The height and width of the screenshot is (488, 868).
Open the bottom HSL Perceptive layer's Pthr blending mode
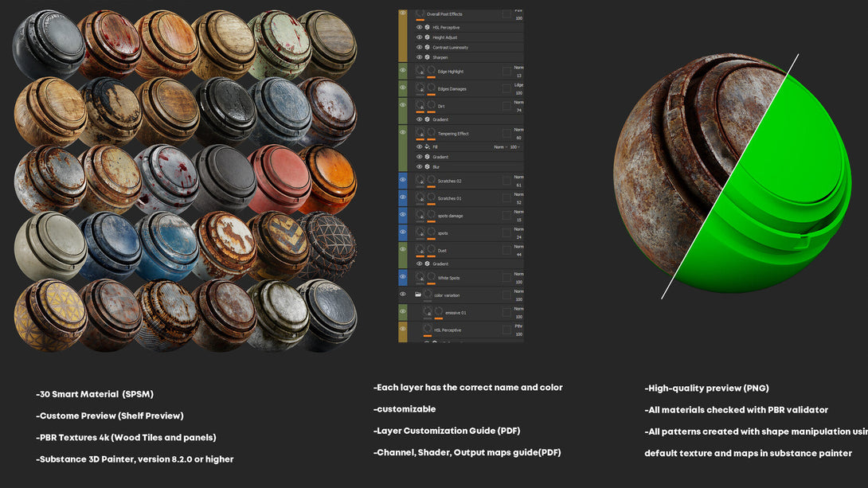[x=518, y=326]
